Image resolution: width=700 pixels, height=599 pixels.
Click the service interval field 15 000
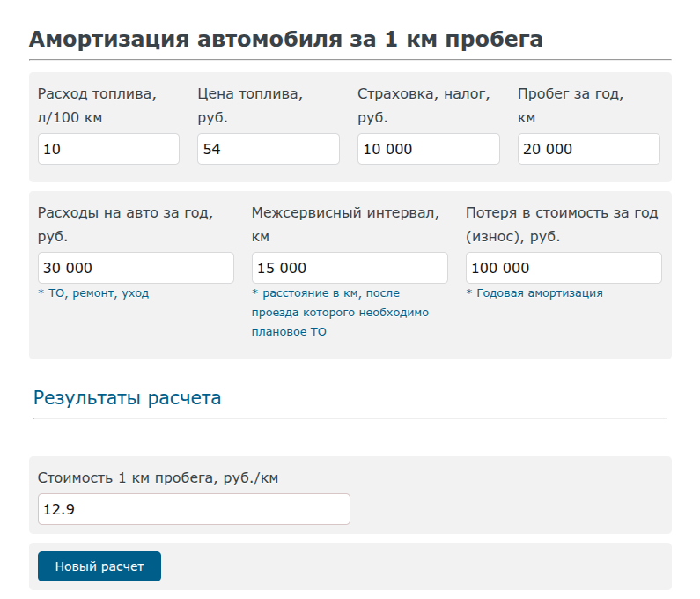(x=350, y=268)
